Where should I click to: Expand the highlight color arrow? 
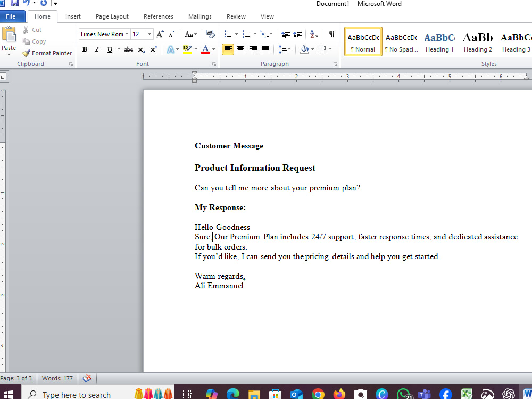[x=196, y=50]
